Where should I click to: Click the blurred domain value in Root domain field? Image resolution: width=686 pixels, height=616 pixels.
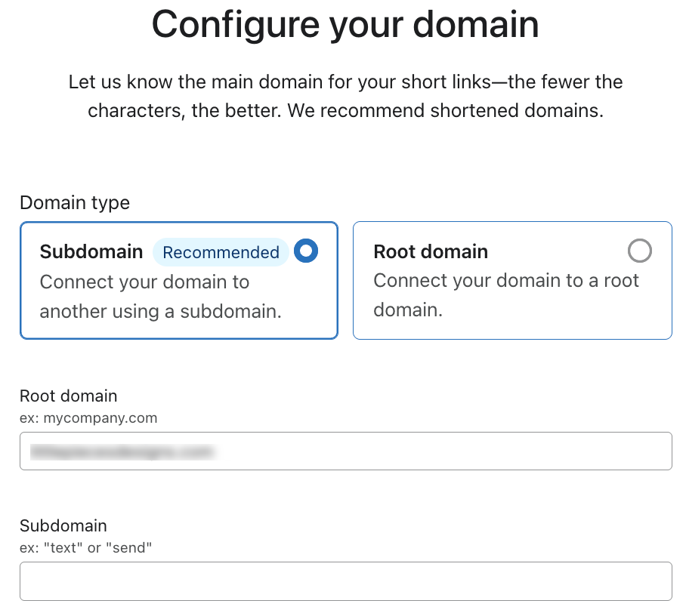pyautogui.click(x=121, y=451)
